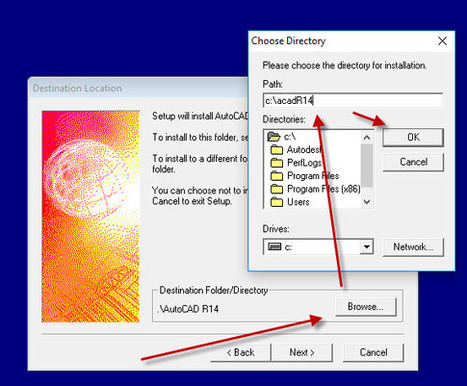Click the open c:\ folder icon

274,136
